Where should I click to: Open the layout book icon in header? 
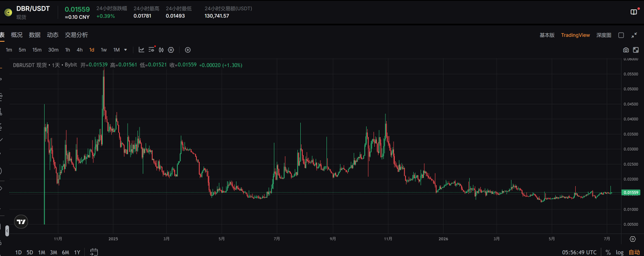[634, 12]
